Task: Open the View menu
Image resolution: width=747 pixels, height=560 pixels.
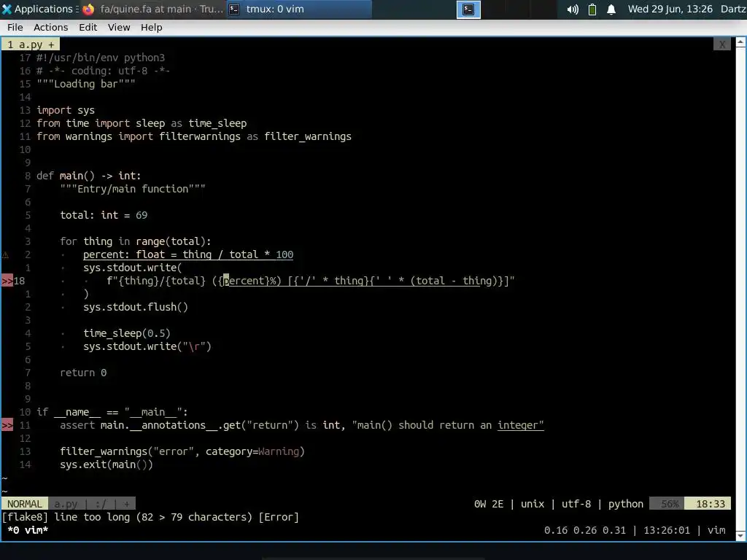Action: pyautogui.click(x=119, y=27)
